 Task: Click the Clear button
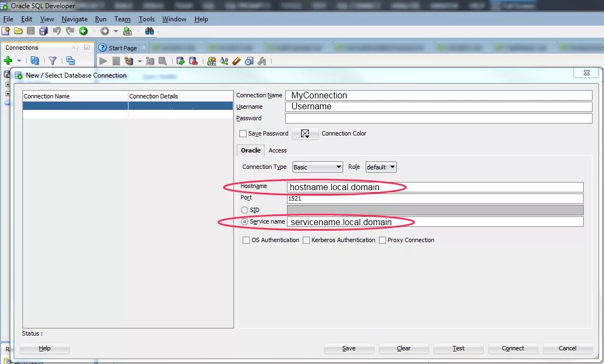404,348
